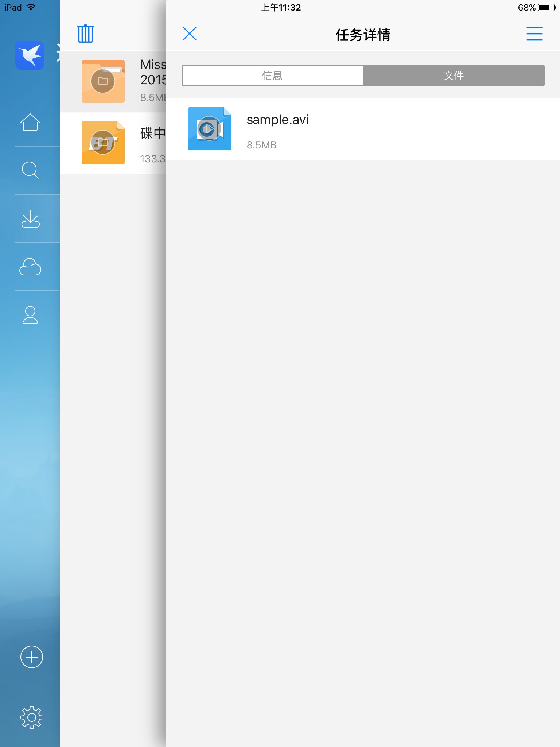Tap the blue video file thumbnail
The image size is (560, 747).
tap(210, 129)
